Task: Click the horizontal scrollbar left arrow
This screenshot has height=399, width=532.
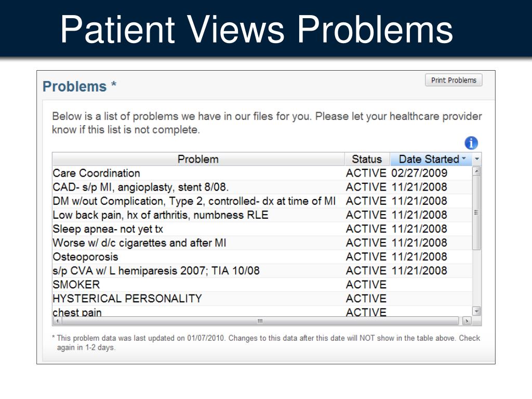Action: point(57,321)
